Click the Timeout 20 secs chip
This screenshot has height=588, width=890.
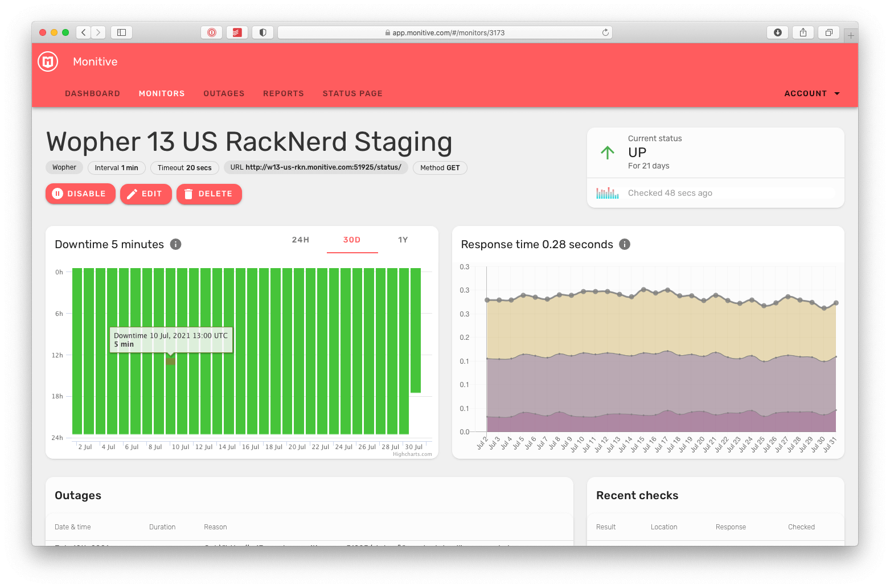[x=184, y=168]
